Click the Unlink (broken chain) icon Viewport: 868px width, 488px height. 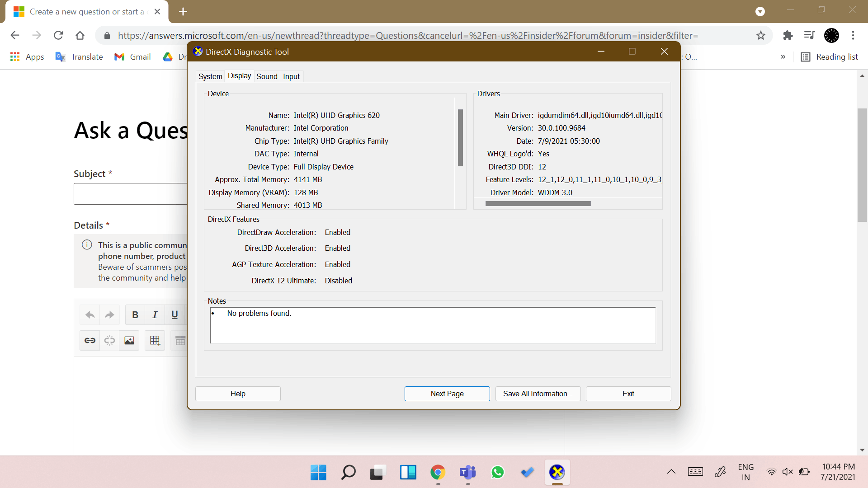[109, 340]
